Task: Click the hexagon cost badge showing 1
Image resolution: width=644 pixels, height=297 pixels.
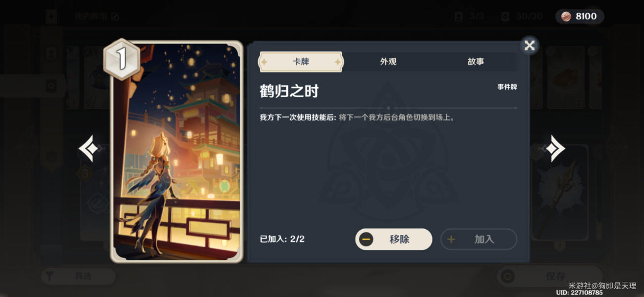Action: [121, 59]
